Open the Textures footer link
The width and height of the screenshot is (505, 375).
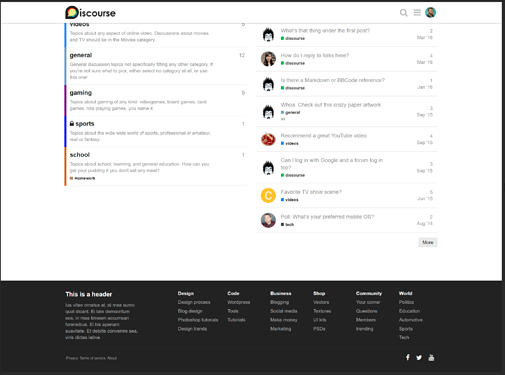(322, 311)
